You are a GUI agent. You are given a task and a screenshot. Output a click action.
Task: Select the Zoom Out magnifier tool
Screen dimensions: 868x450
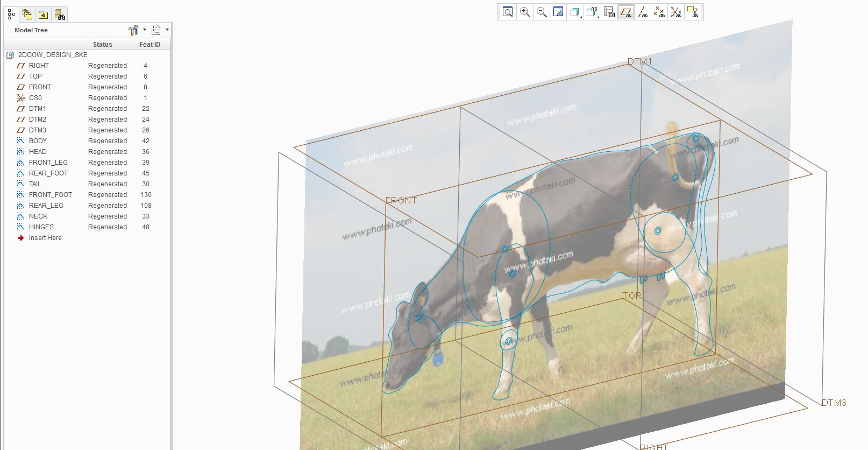click(542, 12)
